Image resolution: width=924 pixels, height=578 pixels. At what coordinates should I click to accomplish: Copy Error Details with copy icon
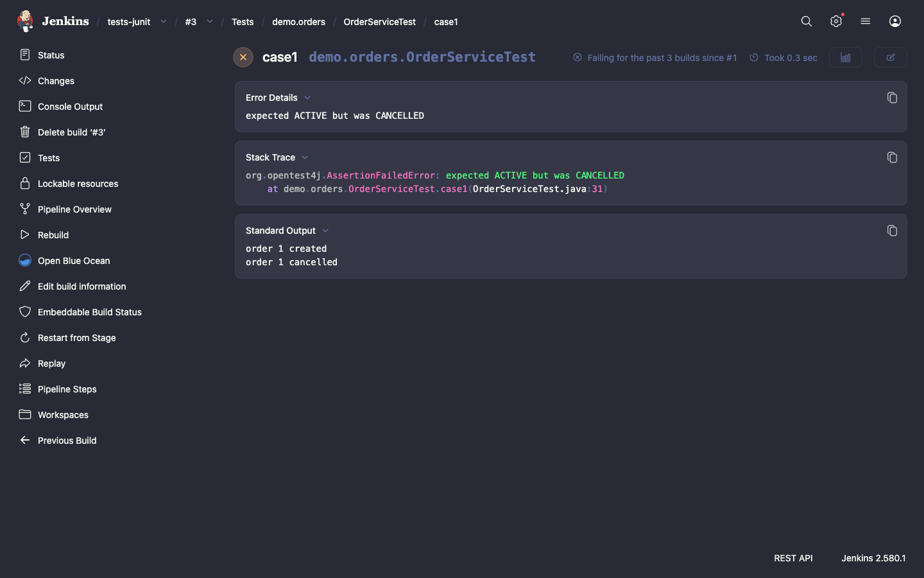point(892,98)
